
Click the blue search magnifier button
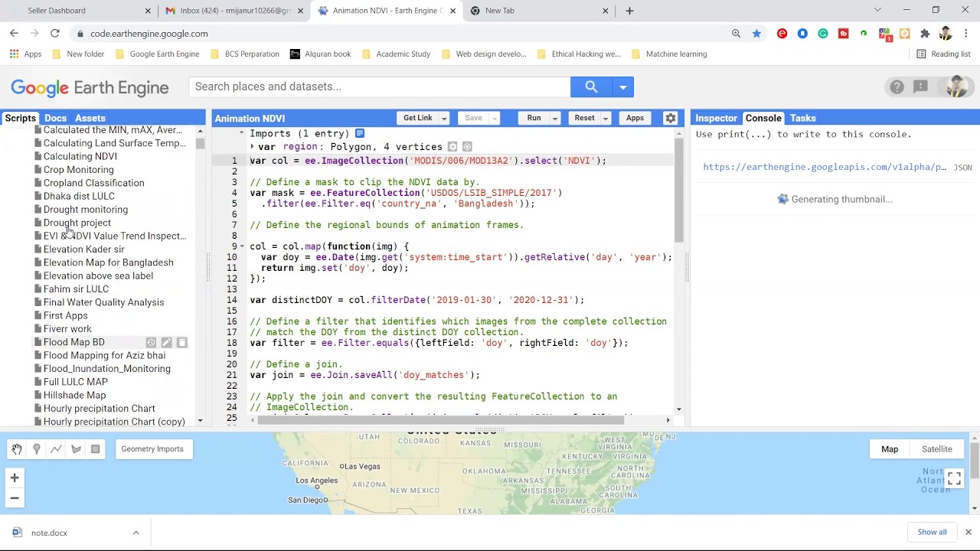pyautogui.click(x=591, y=86)
